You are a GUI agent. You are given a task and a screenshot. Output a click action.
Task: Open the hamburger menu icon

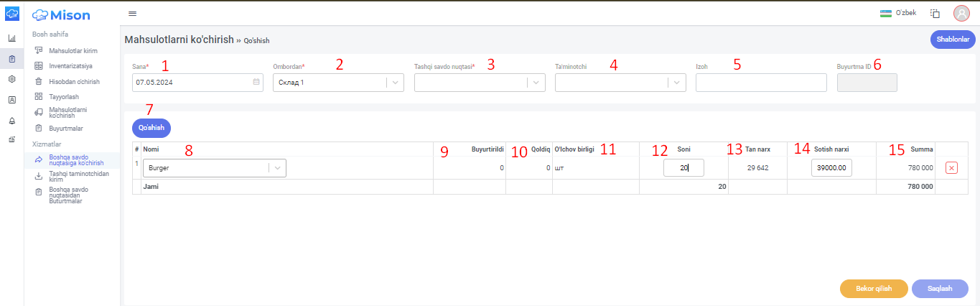132,14
